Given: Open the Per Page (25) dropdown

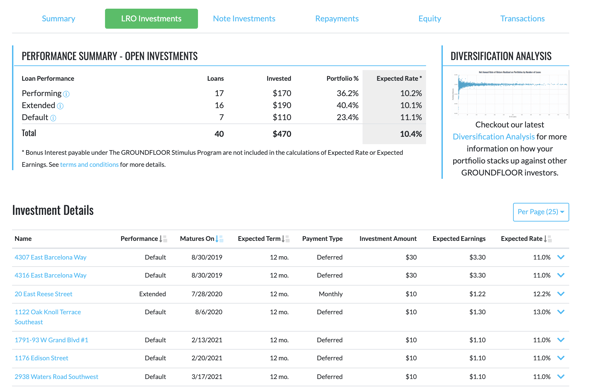Looking at the screenshot, I should (541, 212).
